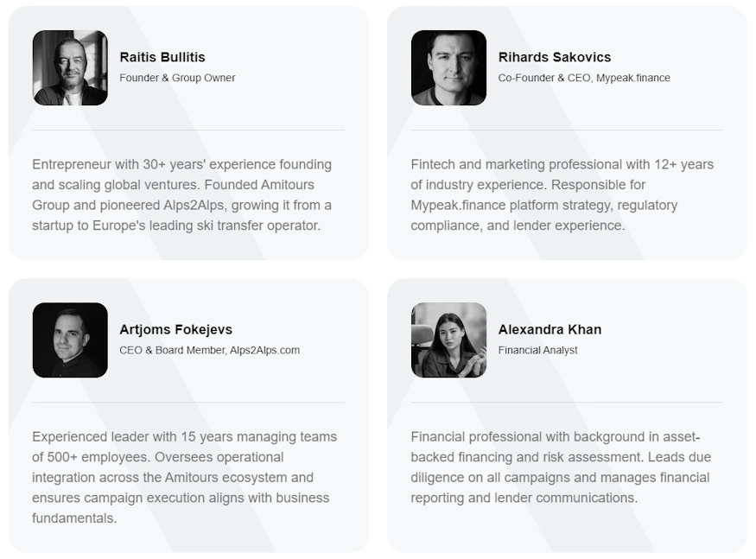Click the bio starting "Entrepreneur with 30+ years'"
The image size is (756, 559).
[x=182, y=195]
